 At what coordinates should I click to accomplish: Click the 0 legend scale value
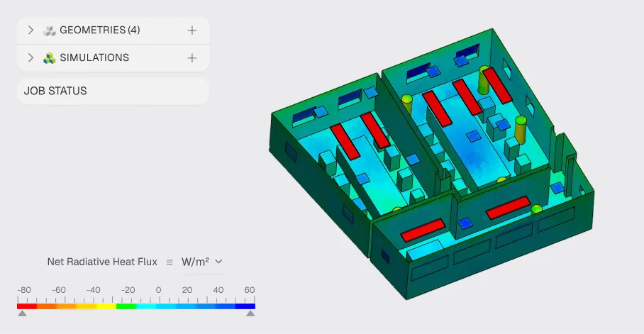click(x=159, y=289)
